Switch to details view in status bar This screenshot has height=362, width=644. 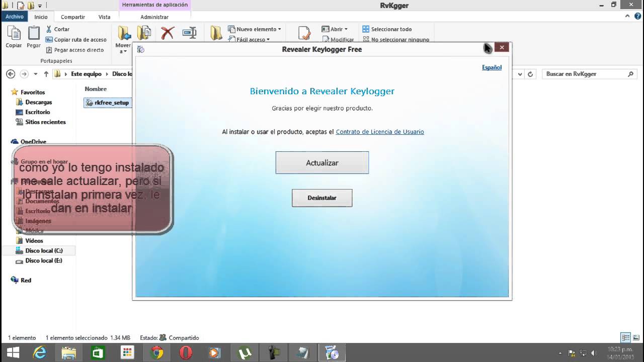pos(626,337)
